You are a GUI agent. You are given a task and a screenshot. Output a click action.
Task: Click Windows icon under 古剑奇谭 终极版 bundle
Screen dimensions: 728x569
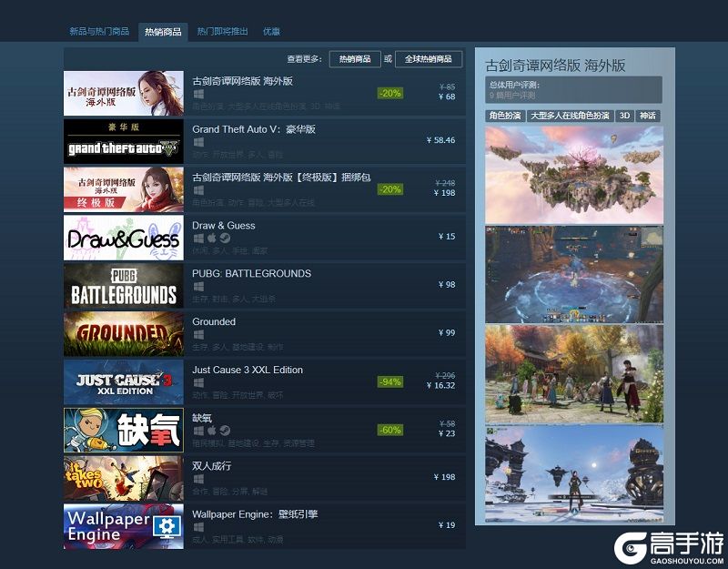pos(198,190)
